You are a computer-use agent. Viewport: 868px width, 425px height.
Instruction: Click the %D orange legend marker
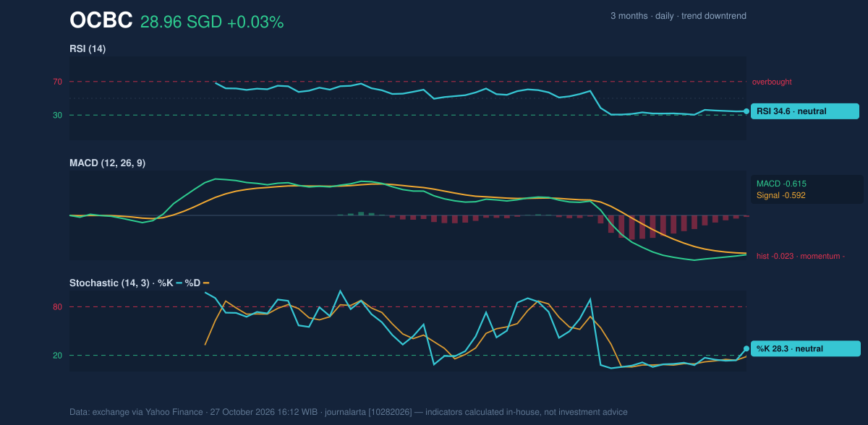point(205,283)
